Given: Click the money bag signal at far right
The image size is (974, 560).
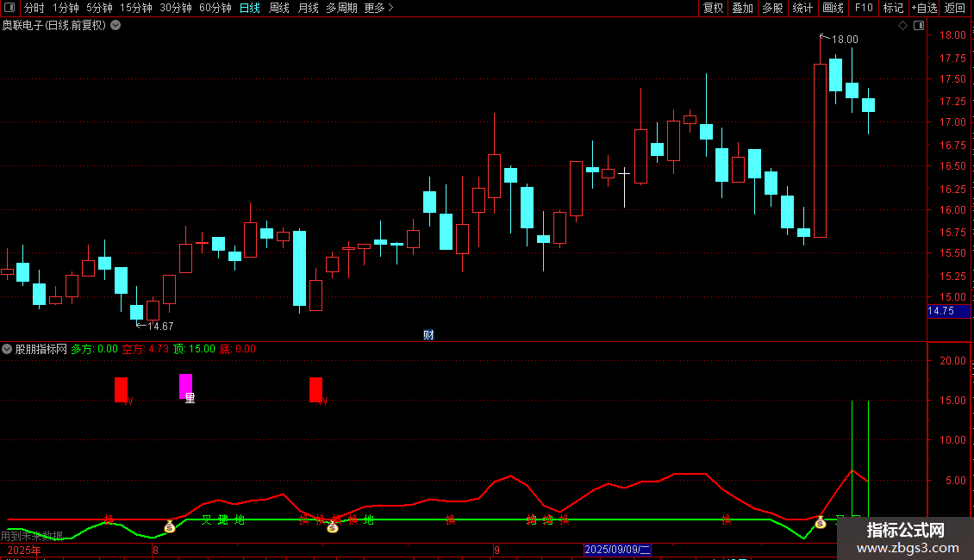Looking at the screenshot, I should coord(821,523).
